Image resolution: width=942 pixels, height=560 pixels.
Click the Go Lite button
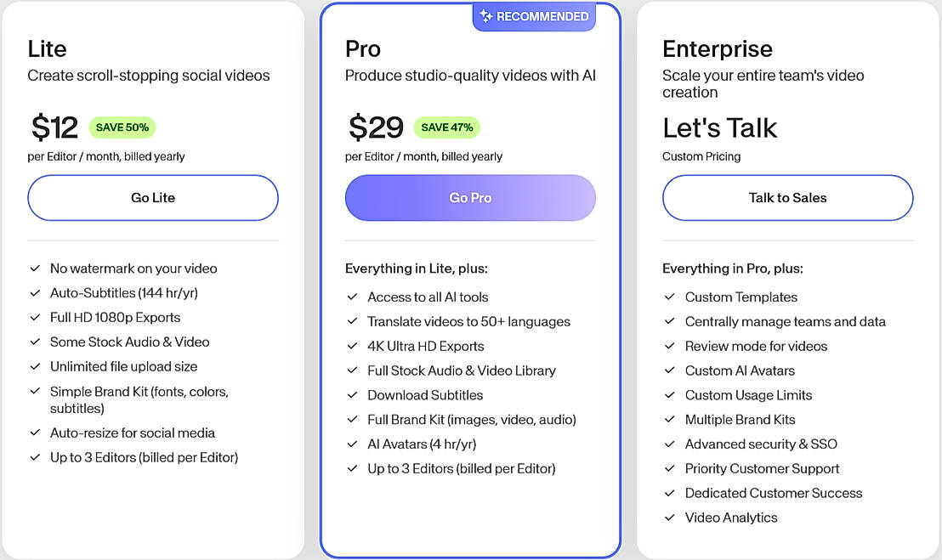[x=153, y=198]
